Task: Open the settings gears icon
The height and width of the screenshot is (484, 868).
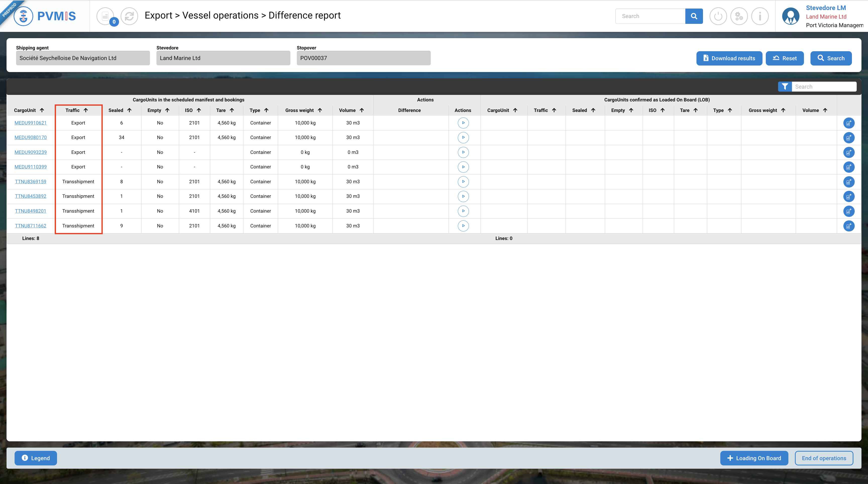Action: 739,16
